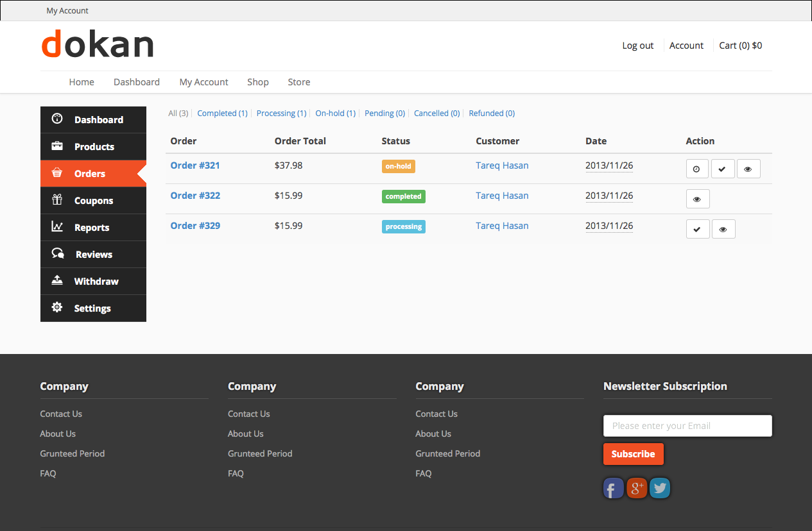Click the Withdraw upload icon in sidebar
Screen dimensions: 812x531
pos(57,281)
